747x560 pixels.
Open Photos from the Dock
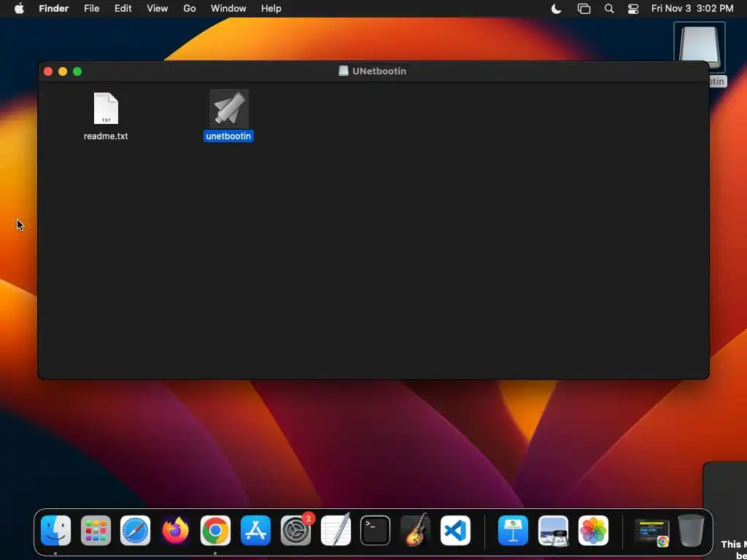(593, 531)
